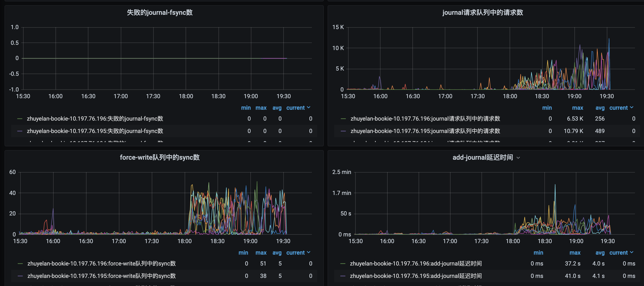Viewport: 644px width, 286px height.
Task: Click green color swatch for 10.197.76.196 failed journal-fsync series
Action: pos(20,119)
